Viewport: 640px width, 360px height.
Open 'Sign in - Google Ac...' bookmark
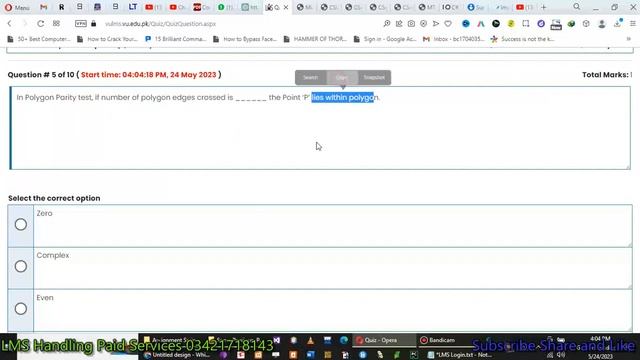point(385,39)
